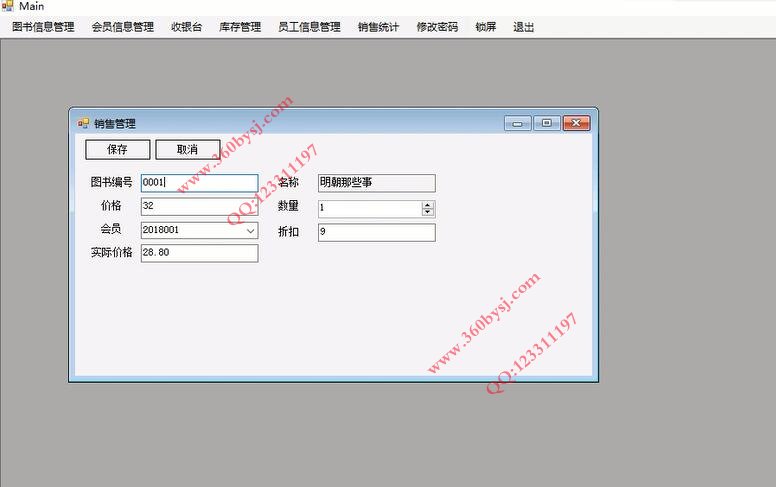The image size is (776, 487).
Task: Click the 退出 menu item
Action: [524, 27]
